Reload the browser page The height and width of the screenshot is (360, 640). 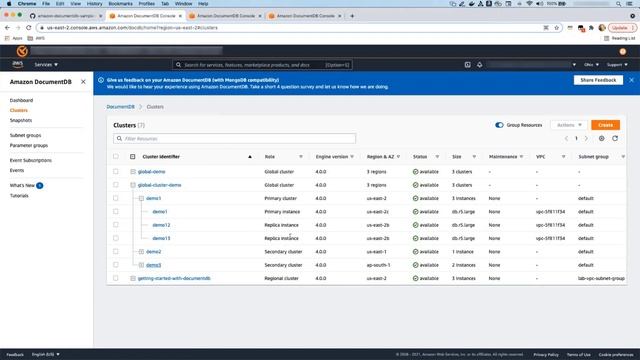click(x=29, y=27)
